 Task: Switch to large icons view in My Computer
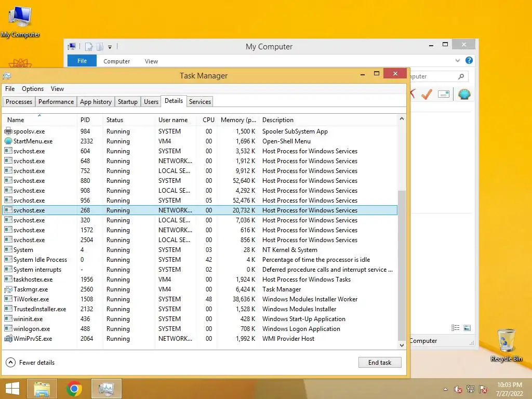coord(467,328)
